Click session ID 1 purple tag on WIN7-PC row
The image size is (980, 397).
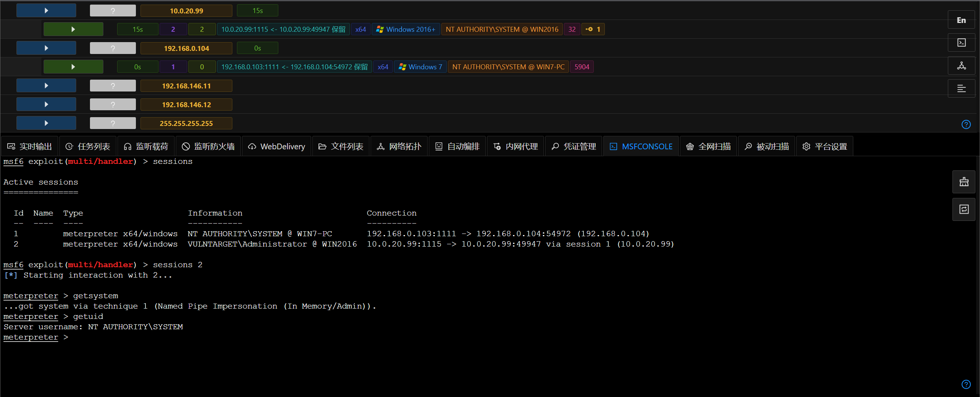(x=173, y=67)
